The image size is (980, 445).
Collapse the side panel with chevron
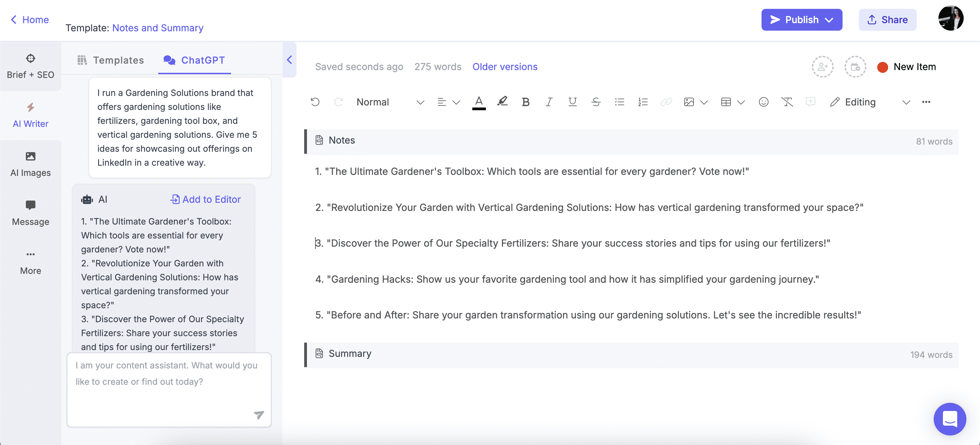click(x=290, y=60)
